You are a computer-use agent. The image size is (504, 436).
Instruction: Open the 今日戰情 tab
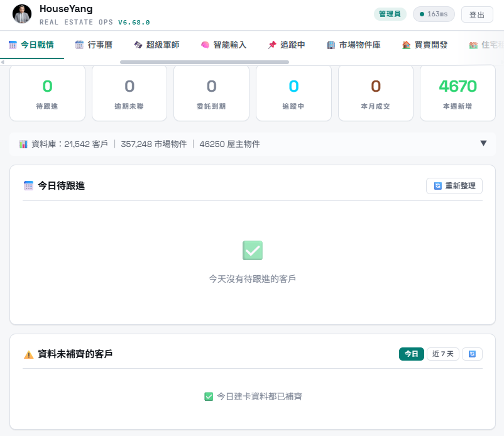coord(31,45)
